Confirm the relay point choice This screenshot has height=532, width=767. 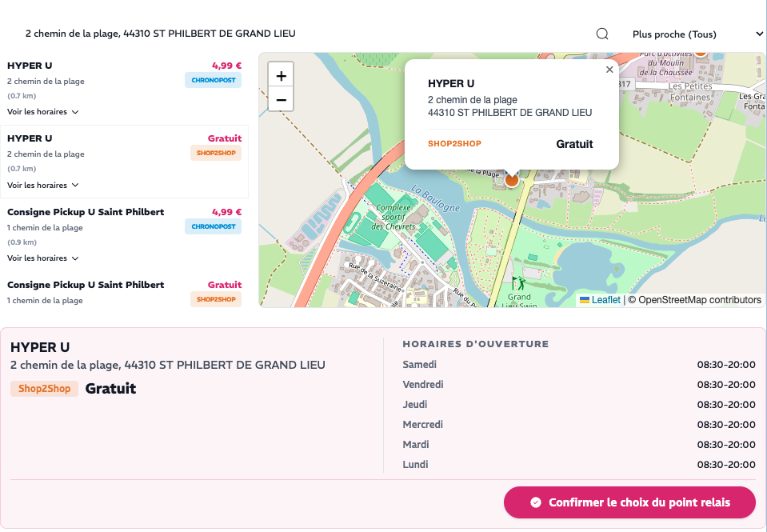click(x=629, y=502)
